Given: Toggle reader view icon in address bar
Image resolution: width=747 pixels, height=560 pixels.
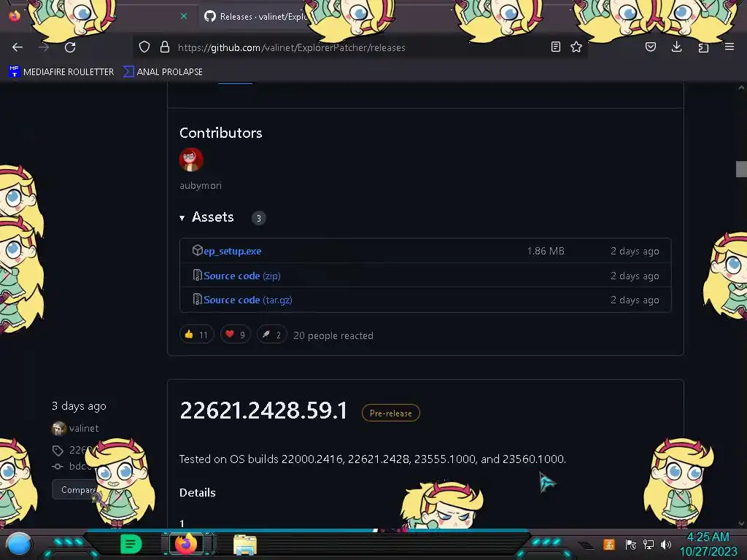Looking at the screenshot, I should tap(555, 47).
